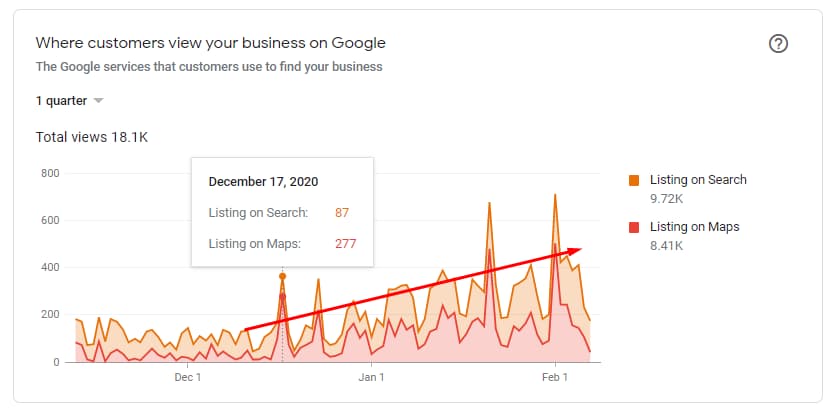Click the orange Listing on Search swatch

[x=634, y=181]
